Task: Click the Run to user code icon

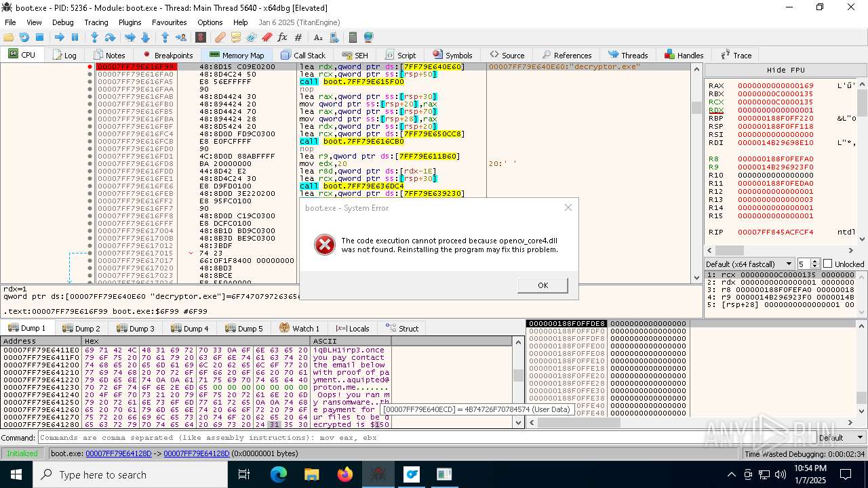Action: click(x=181, y=37)
